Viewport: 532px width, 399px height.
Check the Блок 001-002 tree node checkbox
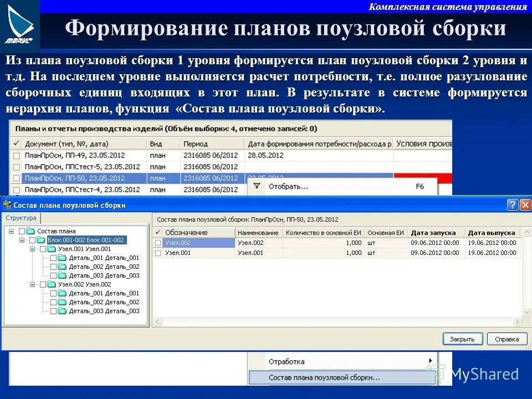point(33,240)
